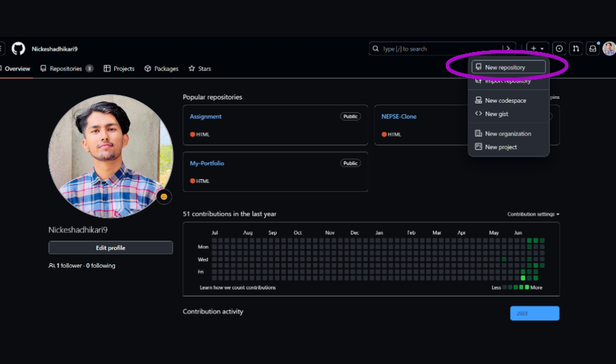Switch to the Stars tab
The image size is (616, 364).
tap(200, 69)
